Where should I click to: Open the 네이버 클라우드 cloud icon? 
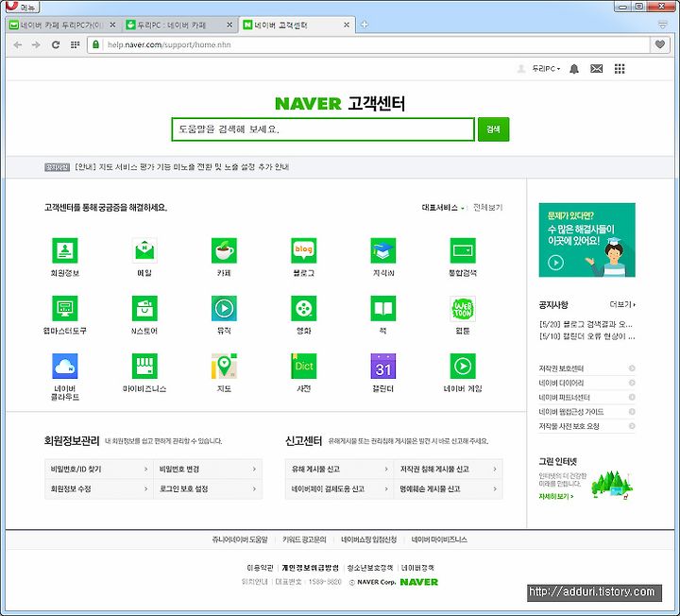(65, 367)
